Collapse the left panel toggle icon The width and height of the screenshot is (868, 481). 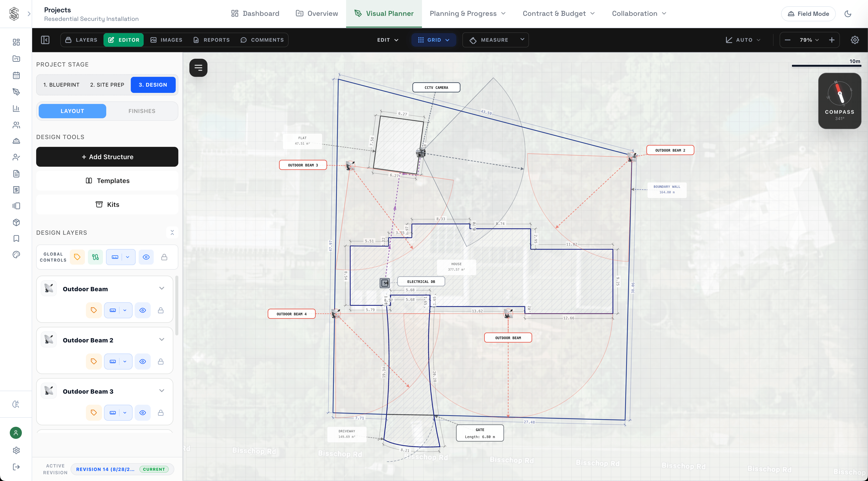(45, 40)
